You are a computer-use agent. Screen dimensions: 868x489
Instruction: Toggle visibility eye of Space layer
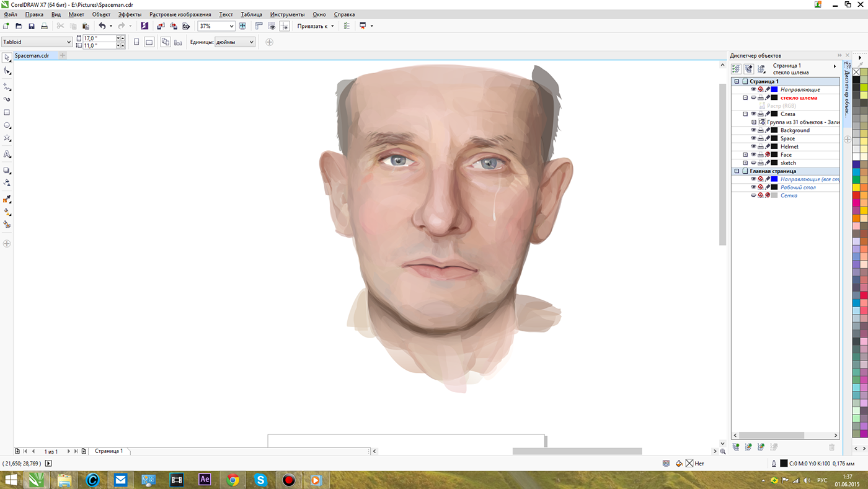(x=753, y=138)
